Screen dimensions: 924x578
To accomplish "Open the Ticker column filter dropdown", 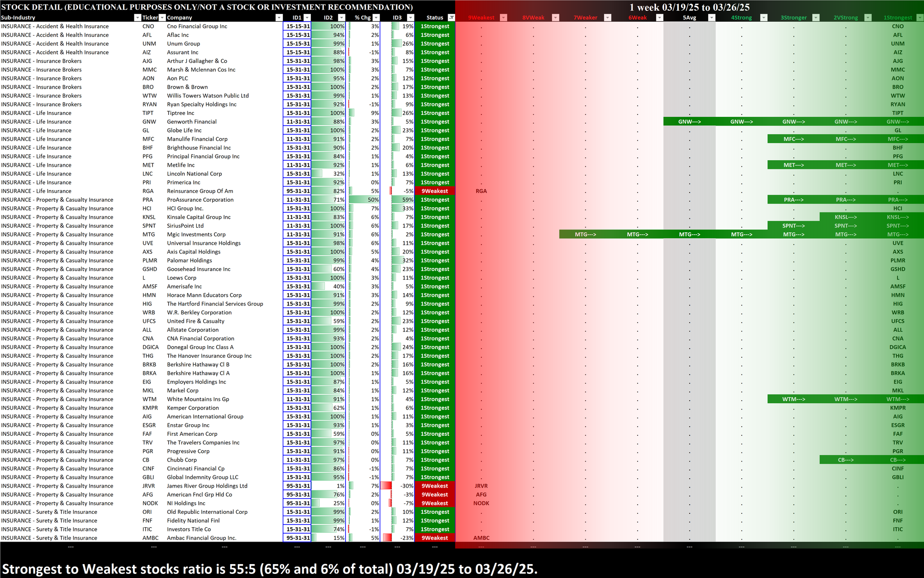I will tap(162, 18).
